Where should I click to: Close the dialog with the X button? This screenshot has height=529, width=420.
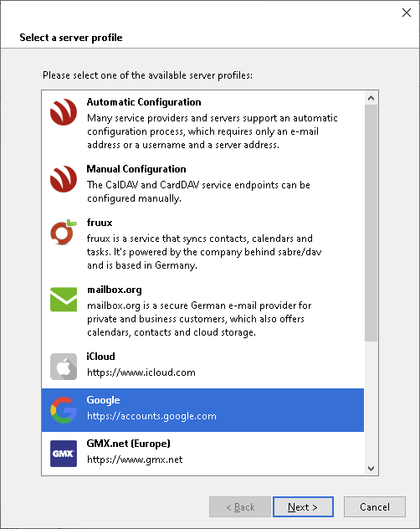407,13
